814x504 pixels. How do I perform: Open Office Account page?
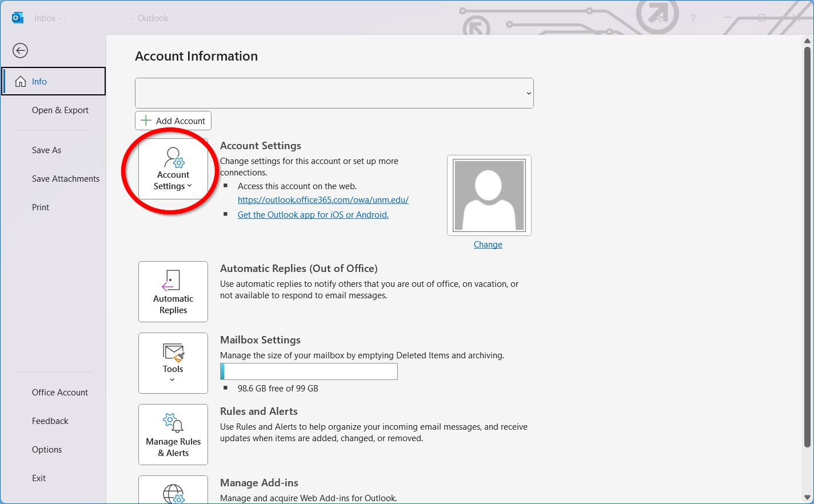pos(59,393)
